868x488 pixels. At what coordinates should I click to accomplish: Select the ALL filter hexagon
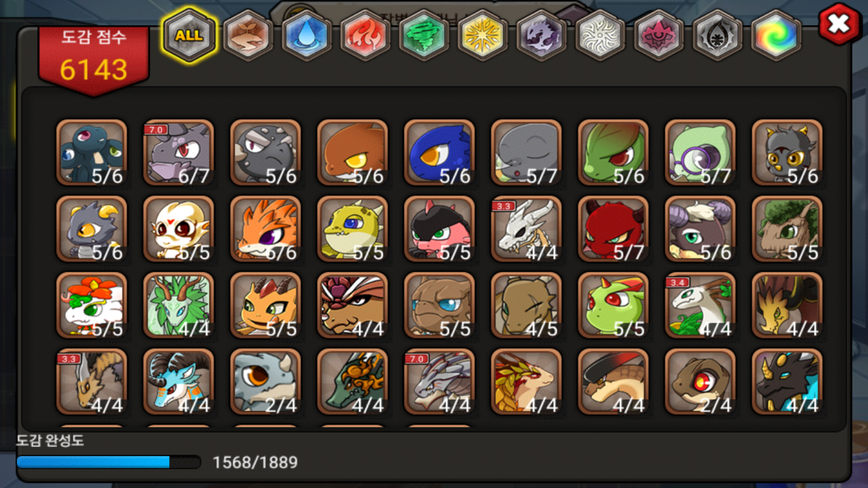coord(189,35)
